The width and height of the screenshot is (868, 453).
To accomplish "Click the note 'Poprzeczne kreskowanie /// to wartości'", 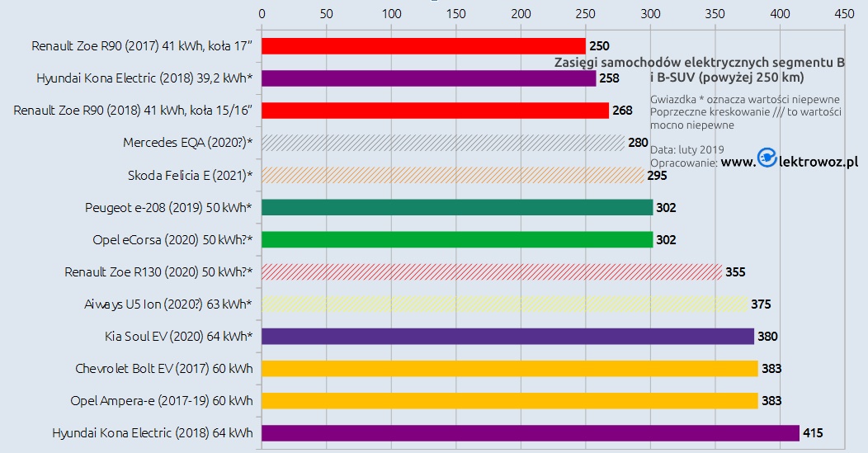I will click(746, 112).
